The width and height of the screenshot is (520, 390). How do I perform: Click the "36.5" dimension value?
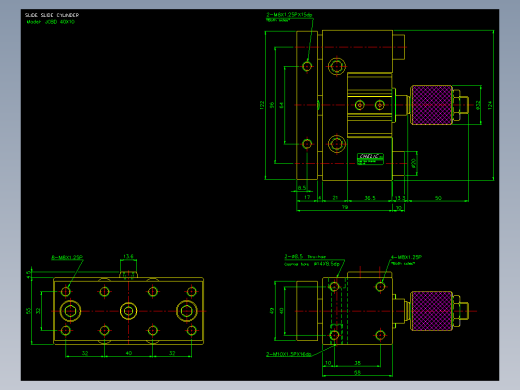coord(370,198)
